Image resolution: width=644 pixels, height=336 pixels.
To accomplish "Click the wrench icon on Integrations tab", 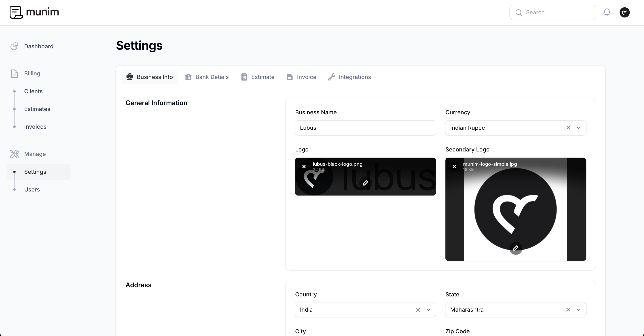I will coord(331,77).
